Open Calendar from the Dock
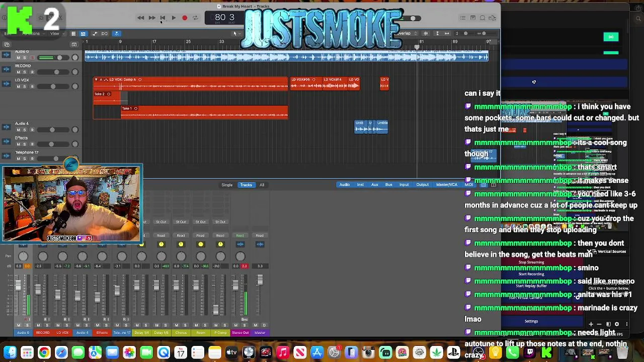The height and width of the screenshot is (362, 644). [x=181, y=352]
